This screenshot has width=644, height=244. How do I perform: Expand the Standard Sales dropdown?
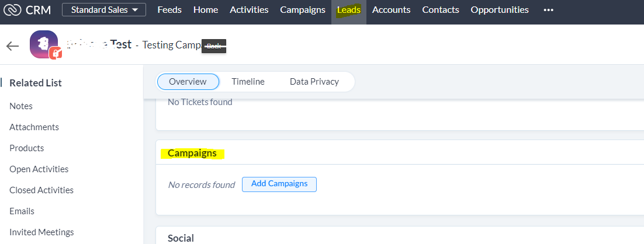(104, 10)
